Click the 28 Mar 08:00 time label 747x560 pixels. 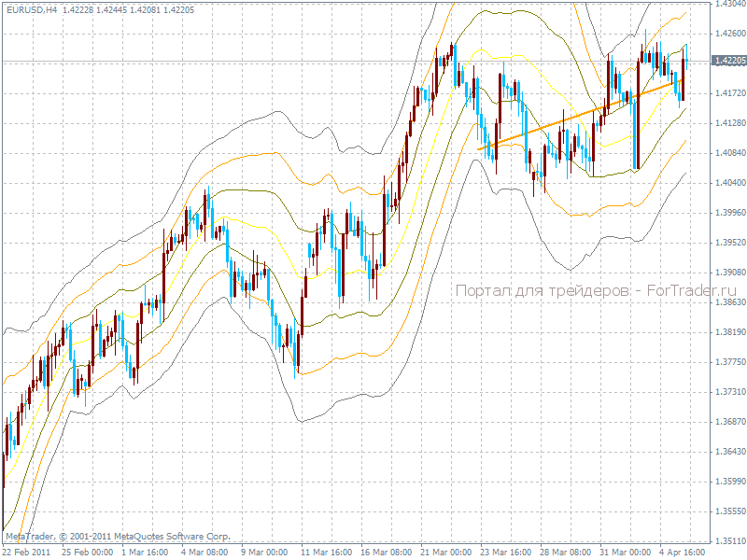point(565,552)
